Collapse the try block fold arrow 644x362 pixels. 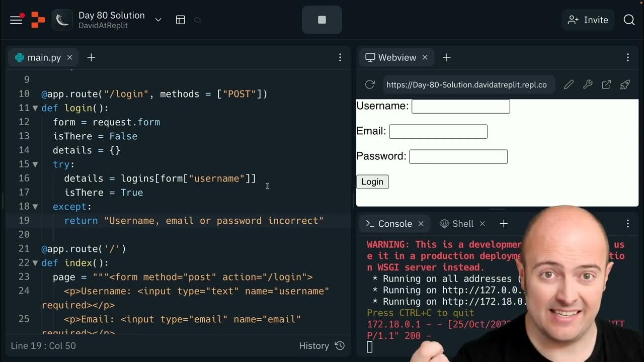(x=35, y=164)
